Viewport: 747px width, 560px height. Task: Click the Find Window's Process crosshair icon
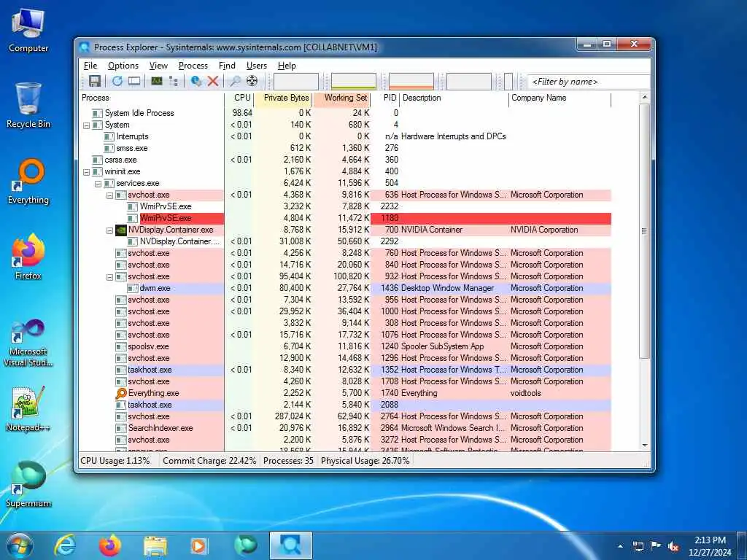252,82
